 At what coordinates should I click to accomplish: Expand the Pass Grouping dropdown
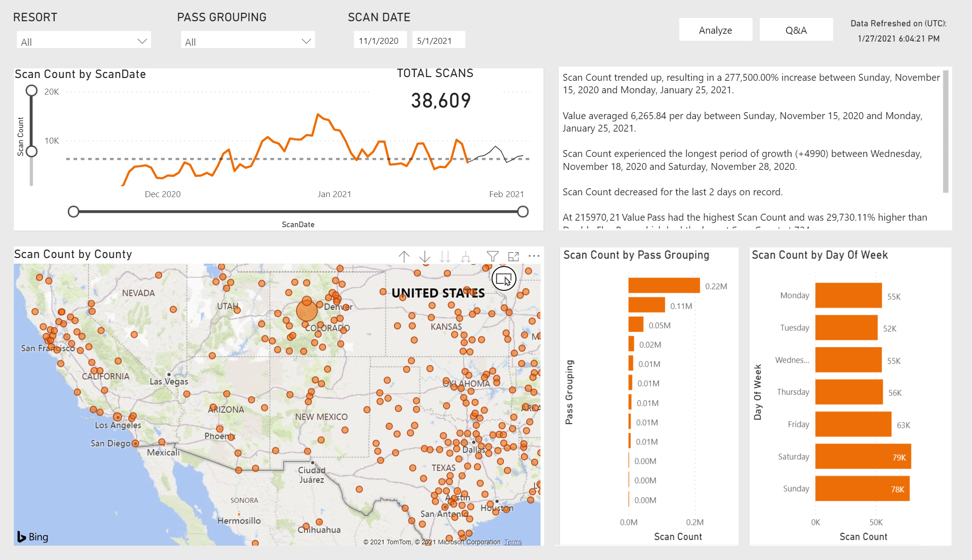(306, 41)
